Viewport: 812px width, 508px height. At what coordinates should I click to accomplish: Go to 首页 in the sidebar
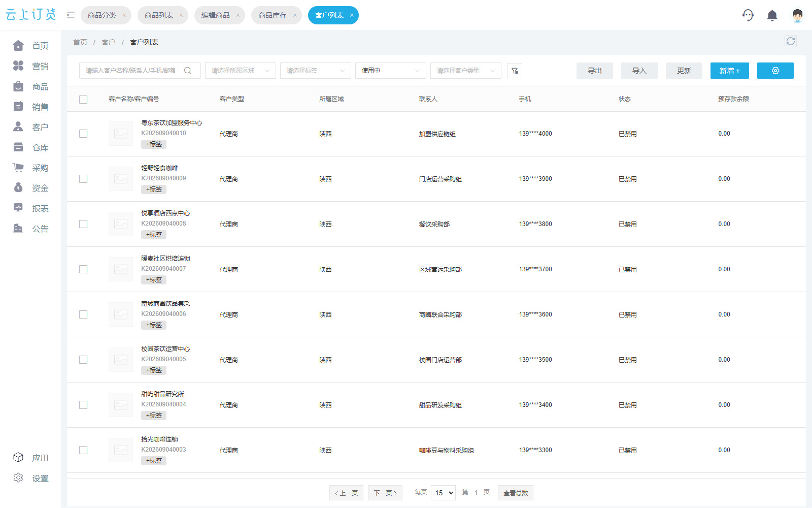[30, 46]
